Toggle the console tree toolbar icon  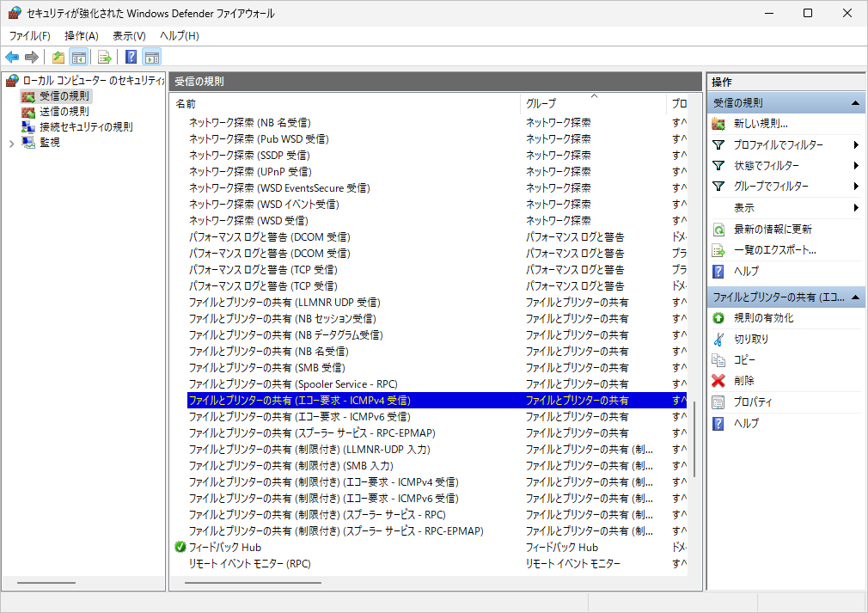pos(78,57)
